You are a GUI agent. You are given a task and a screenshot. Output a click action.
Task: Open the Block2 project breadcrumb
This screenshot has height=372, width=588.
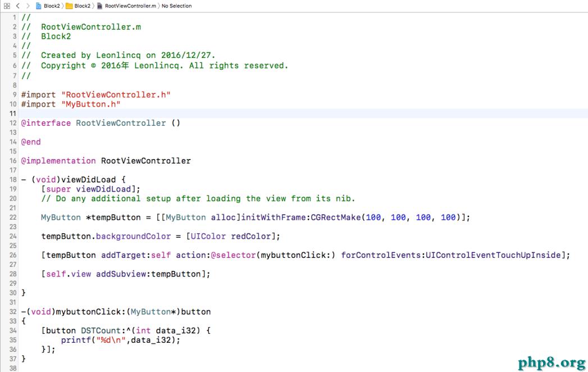pos(52,6)
